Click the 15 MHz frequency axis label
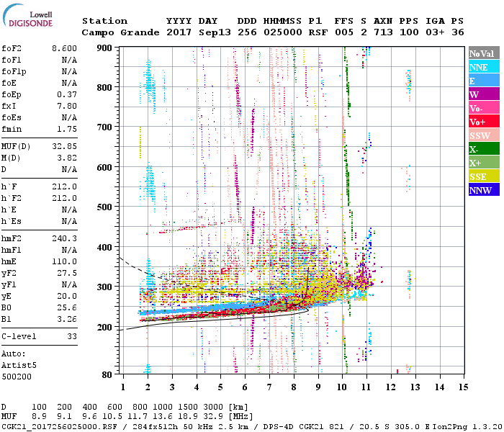Screen dimensions: 504x432 pos(463,387)
